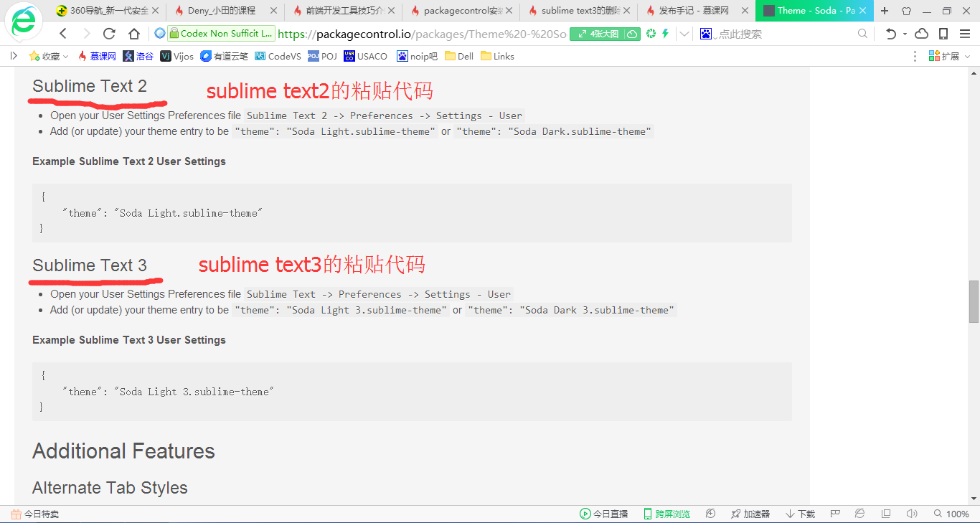The width and height of the screenshot is (980, 523).
Task: Click the packagecontrol.io URL address field
Action: pyautogui.click(x=422, y=34)
